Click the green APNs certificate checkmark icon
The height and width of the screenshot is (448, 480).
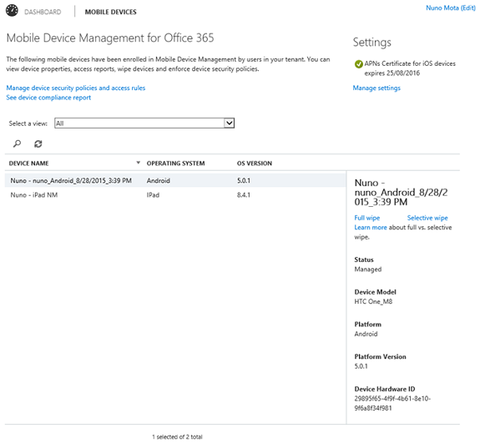(358, 64)
